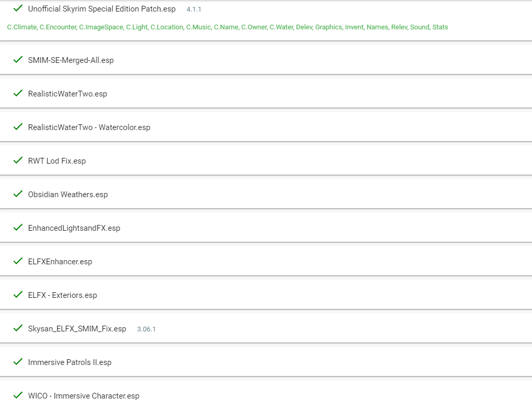Viewport: 532px width, 408px height.
Task: Click the Stats tag
Action: (x=440, y=27)
